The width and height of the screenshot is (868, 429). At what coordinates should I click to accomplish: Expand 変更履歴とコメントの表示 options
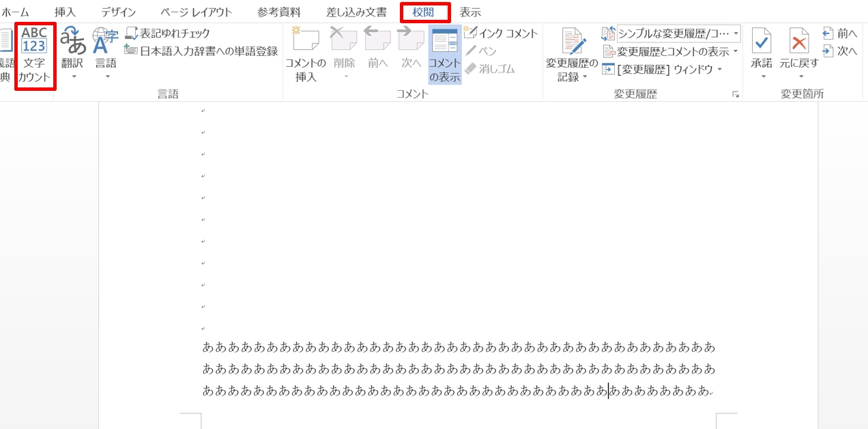click(670, 51)
